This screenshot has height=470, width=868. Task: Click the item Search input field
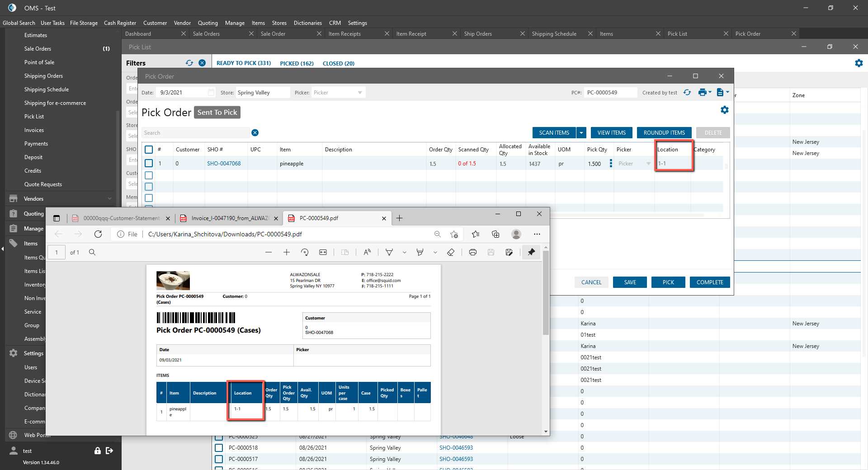point(195,133)
